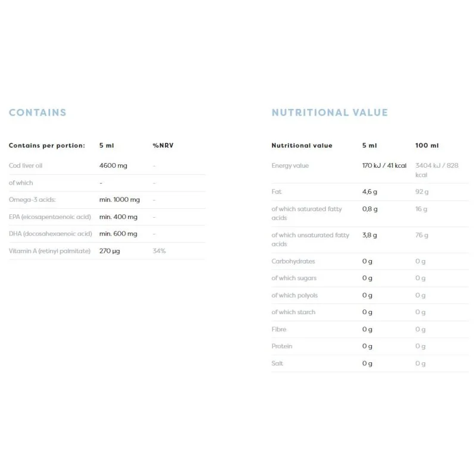Click the 170 kJ / 41 kcal value

[x=384, y=165]
